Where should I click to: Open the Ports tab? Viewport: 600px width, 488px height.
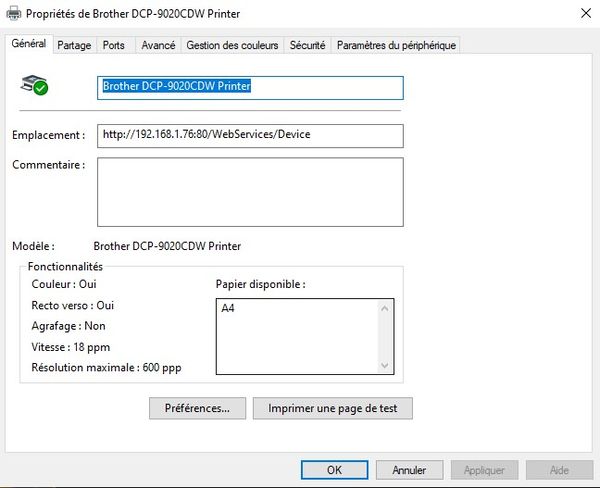(x=114, y=46)
